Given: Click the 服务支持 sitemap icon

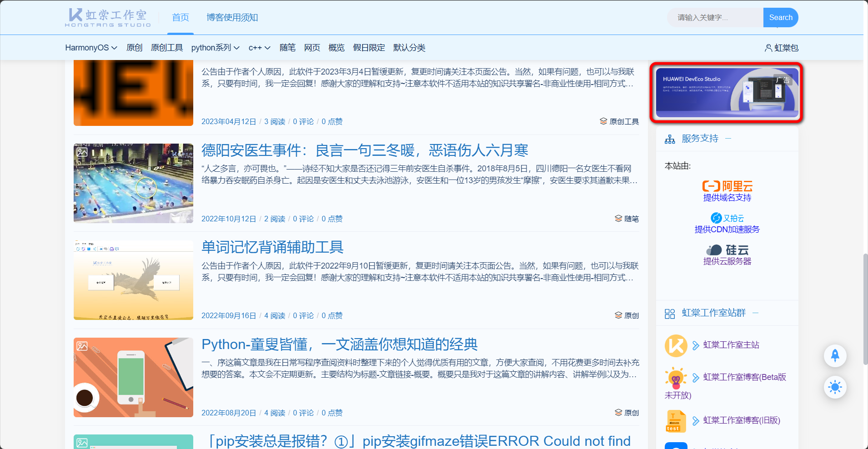Looking at the screenshot, I should click(670, 139).
